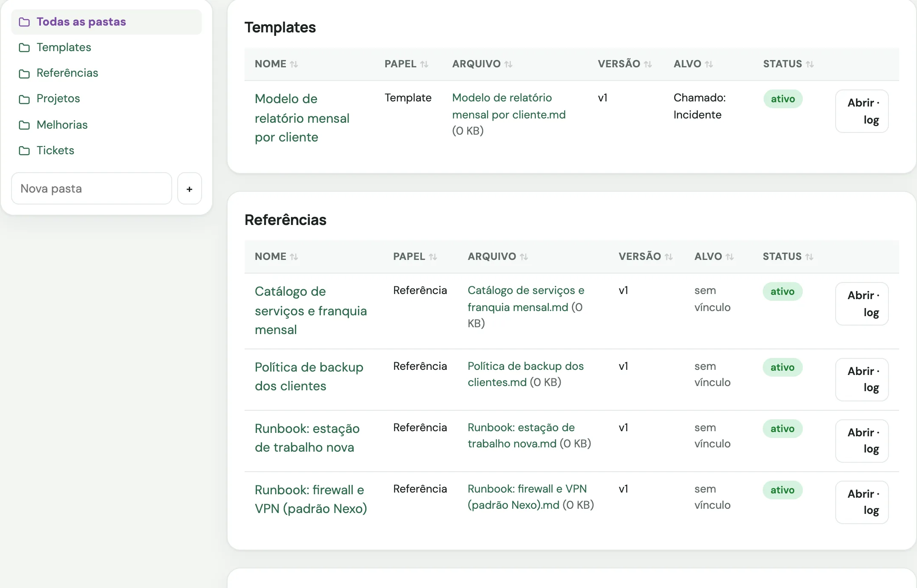This screenshot has height=588, width=917.
Task: Sort Templates table by PAPEL
Action: tap(406, 64)
